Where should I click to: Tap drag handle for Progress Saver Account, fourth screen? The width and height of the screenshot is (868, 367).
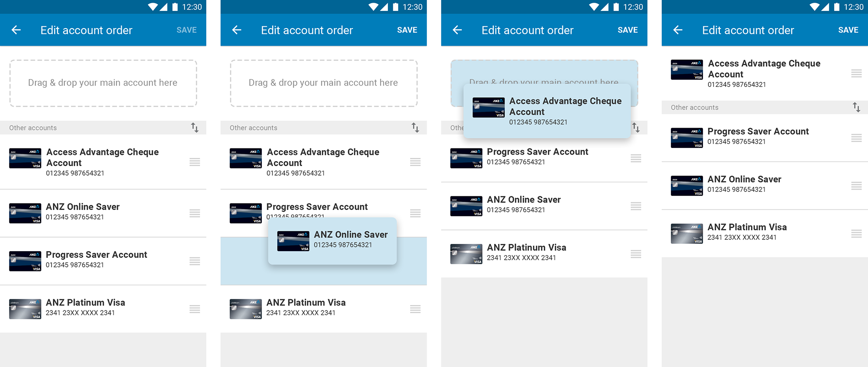point(857,138)
